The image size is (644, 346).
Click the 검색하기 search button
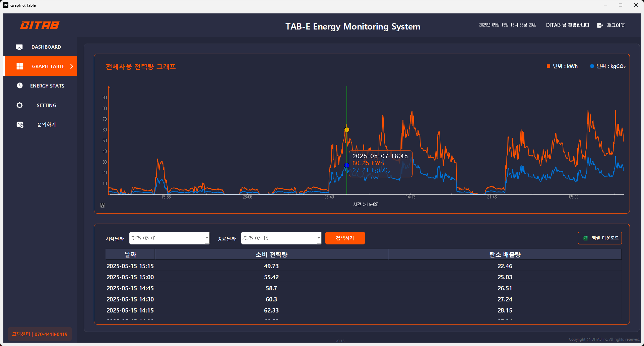point(345,238)
